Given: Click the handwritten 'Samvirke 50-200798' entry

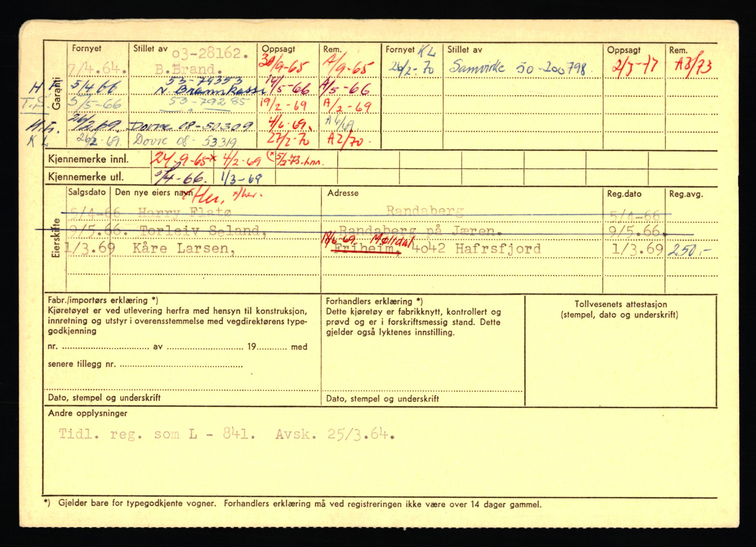Looking at the screenshot, I should coord(517,67).
